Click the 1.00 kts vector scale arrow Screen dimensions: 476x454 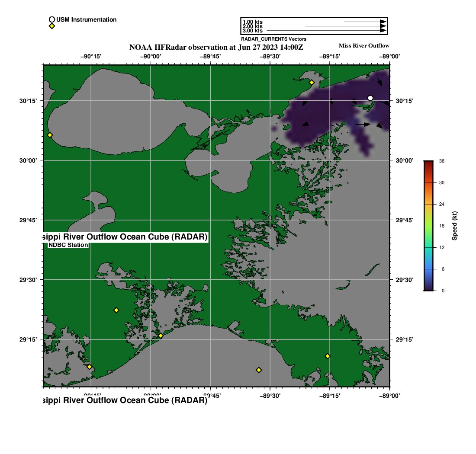point(364,22)
